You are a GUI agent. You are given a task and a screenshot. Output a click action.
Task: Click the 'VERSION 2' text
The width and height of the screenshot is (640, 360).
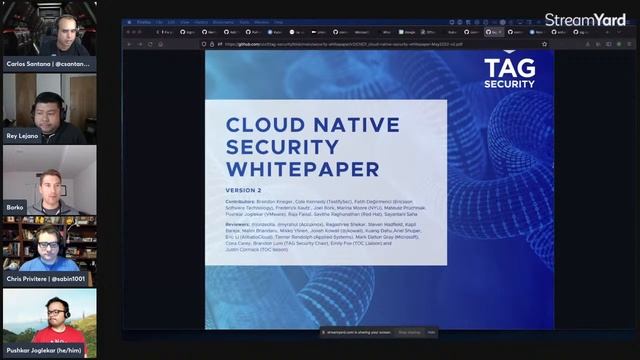[x=243, y=190]
